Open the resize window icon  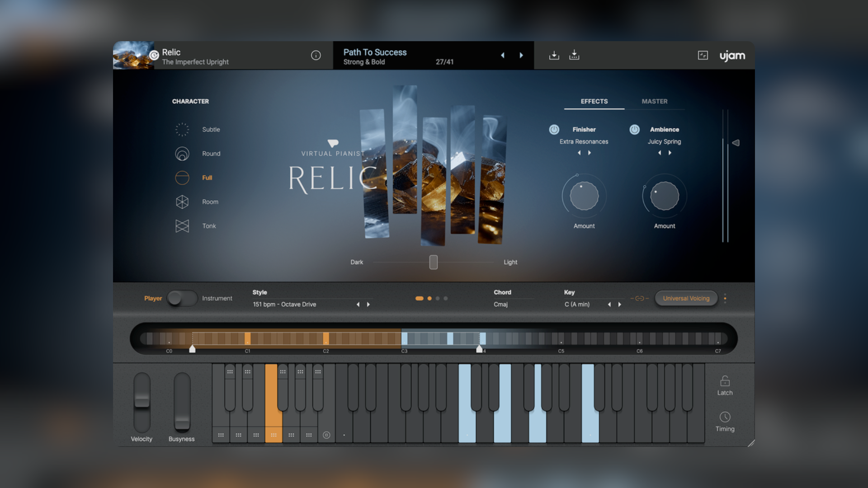click(x=703, y=55)
